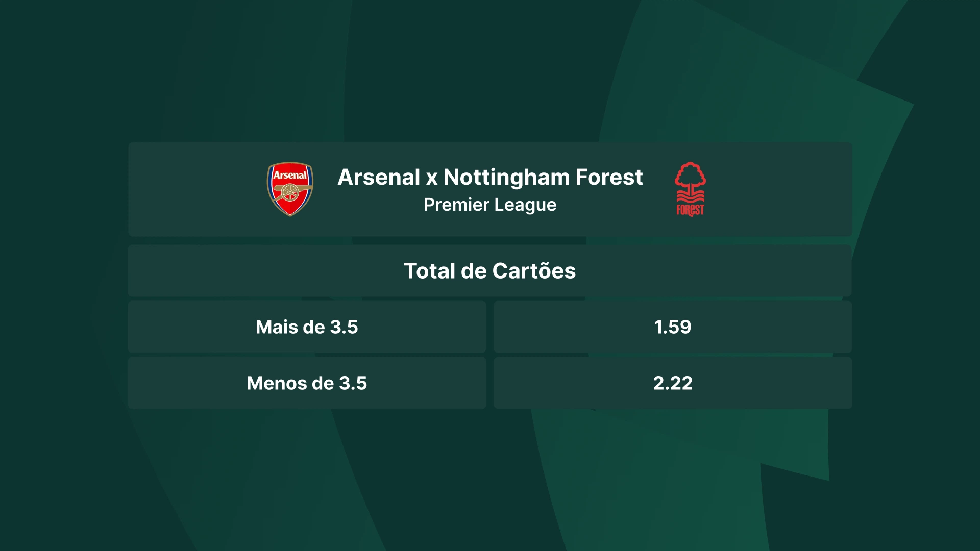Select the Menos de 3.5 option
This screenshot has height=551, width=980.
(x=307, y=383)
